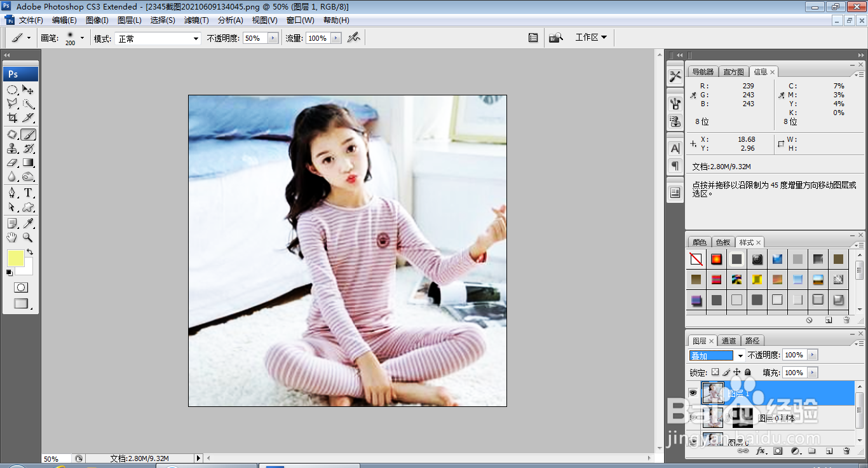Open the Paragraph panel dock icon
The image size is (868, 468).
(675, 166)
